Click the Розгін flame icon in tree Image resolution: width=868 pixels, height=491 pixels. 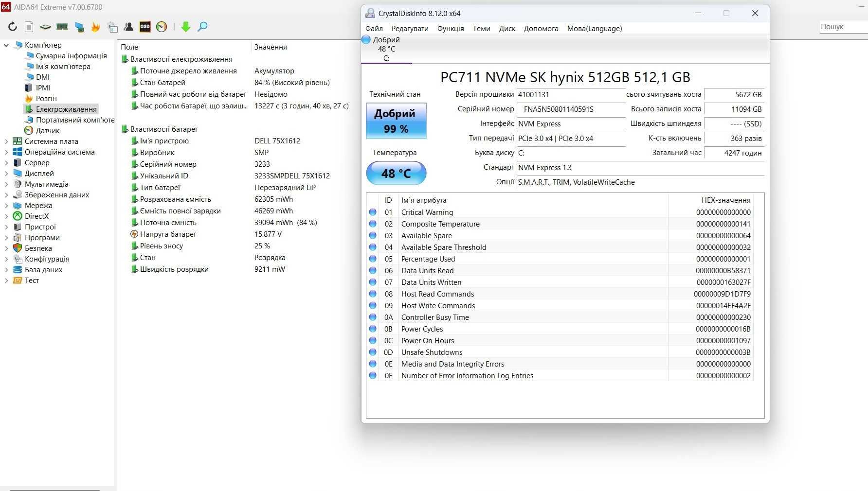point(29,98)
